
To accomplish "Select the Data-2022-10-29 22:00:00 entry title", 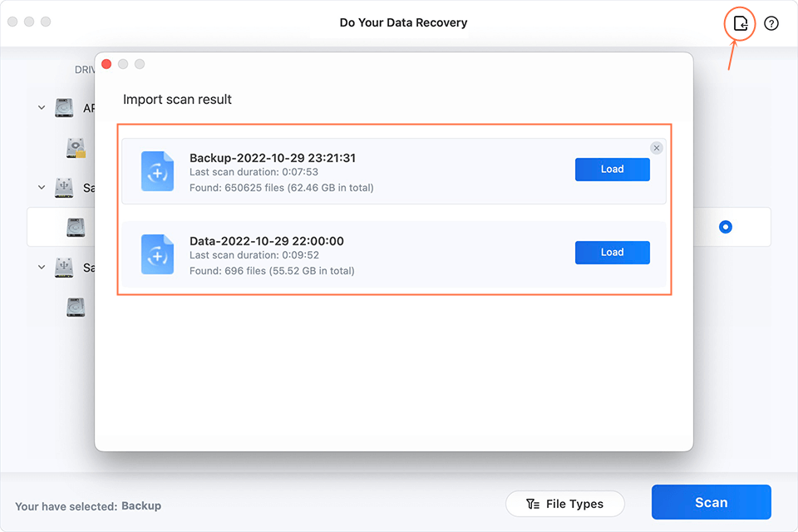I will pos(266,241).
